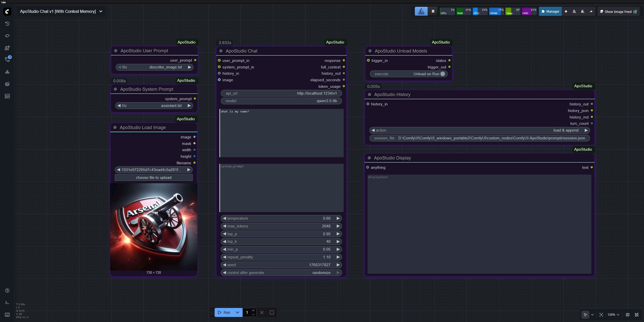Open the subgraph icon with badge 3

pos(8,59)
